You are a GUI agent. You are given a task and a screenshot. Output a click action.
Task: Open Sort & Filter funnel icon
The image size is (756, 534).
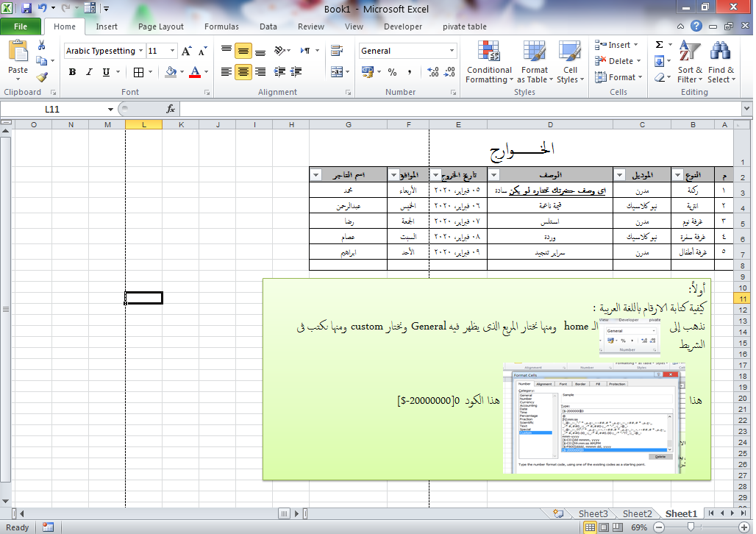[x=690, y=51]
